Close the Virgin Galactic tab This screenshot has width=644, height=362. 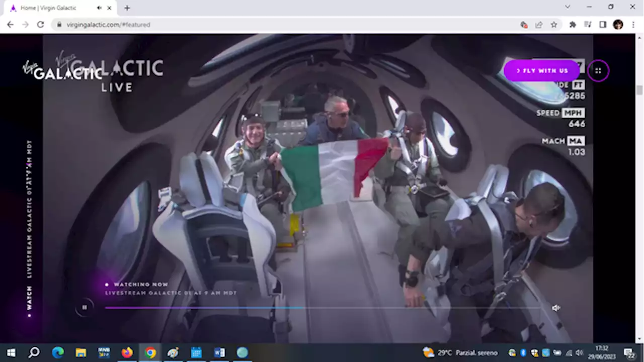pos(109,8)
